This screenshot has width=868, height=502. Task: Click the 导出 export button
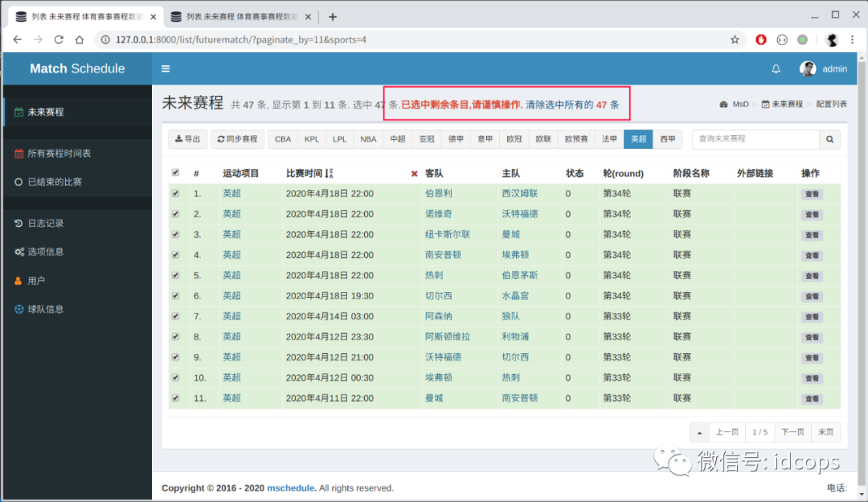click(187, 139)
